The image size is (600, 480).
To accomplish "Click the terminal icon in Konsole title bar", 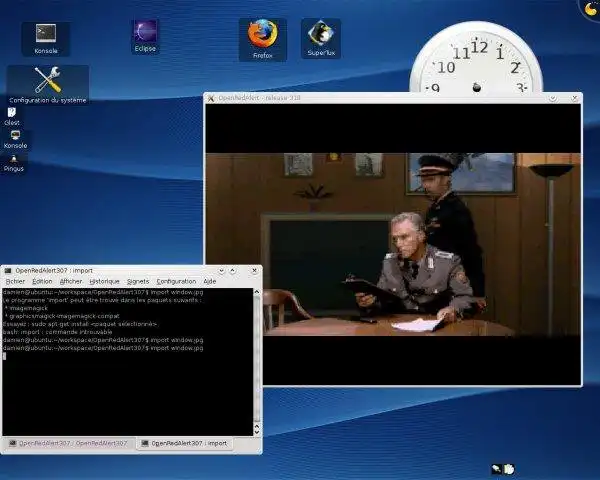I will (x=8, y=271).
